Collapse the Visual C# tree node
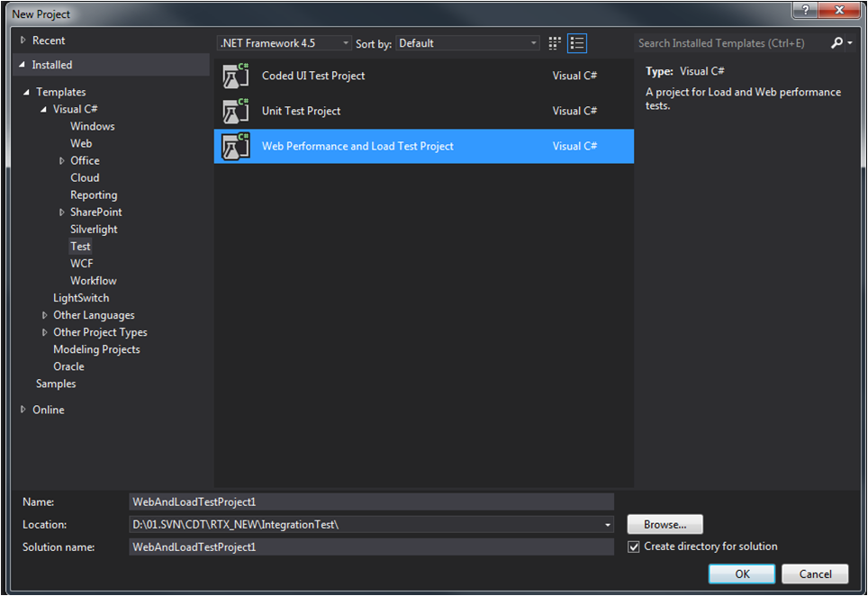Screen dimensions: 868x596 tap(44, 110)
